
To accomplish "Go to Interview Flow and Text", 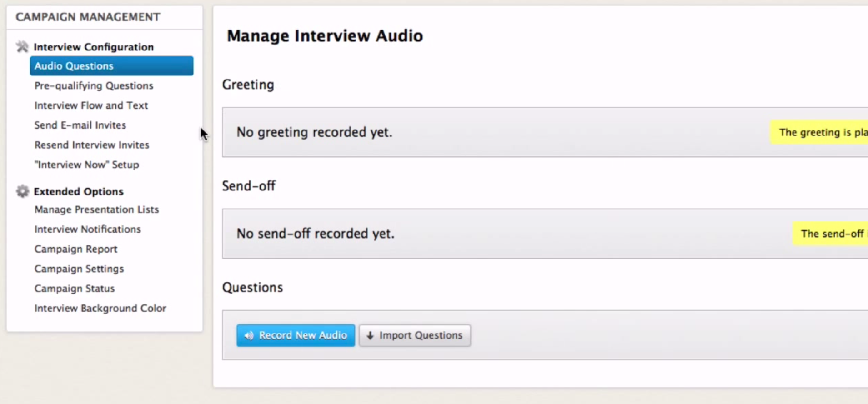I will (91, 105).
